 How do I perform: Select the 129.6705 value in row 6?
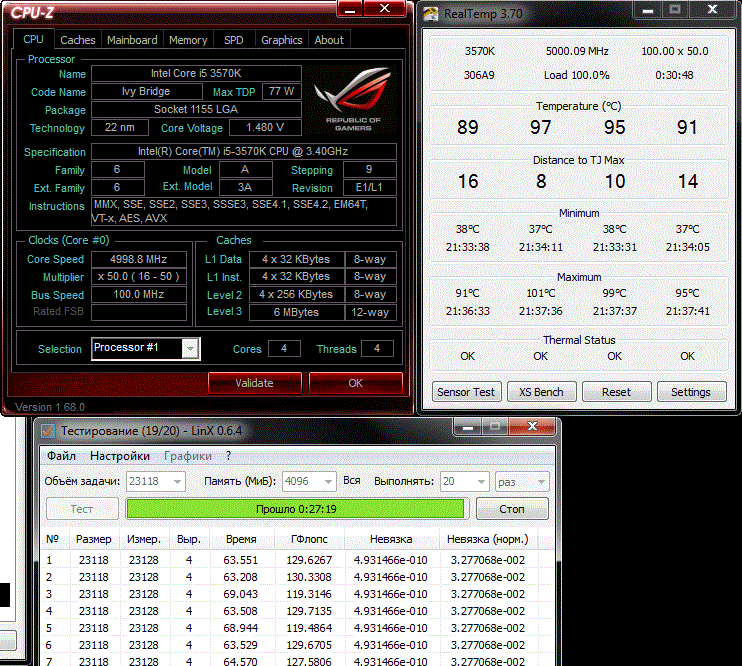(309, 645)
